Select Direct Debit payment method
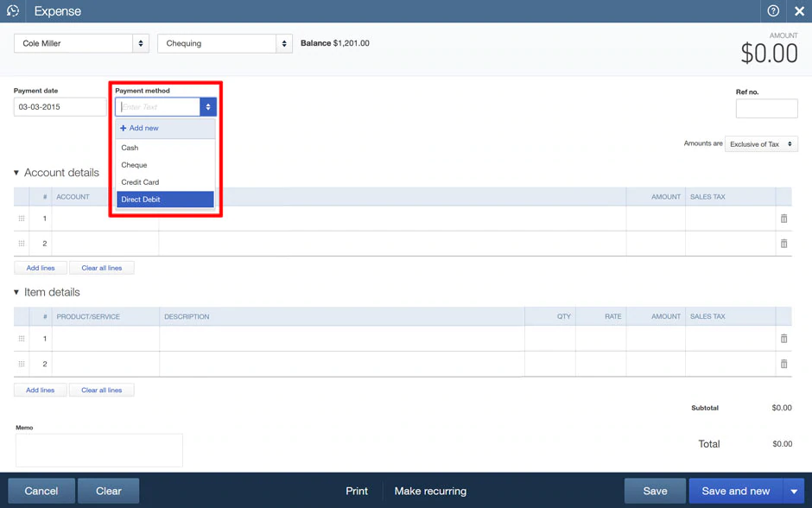The height and width of the screenshot is (508, 812). [165, 200]
